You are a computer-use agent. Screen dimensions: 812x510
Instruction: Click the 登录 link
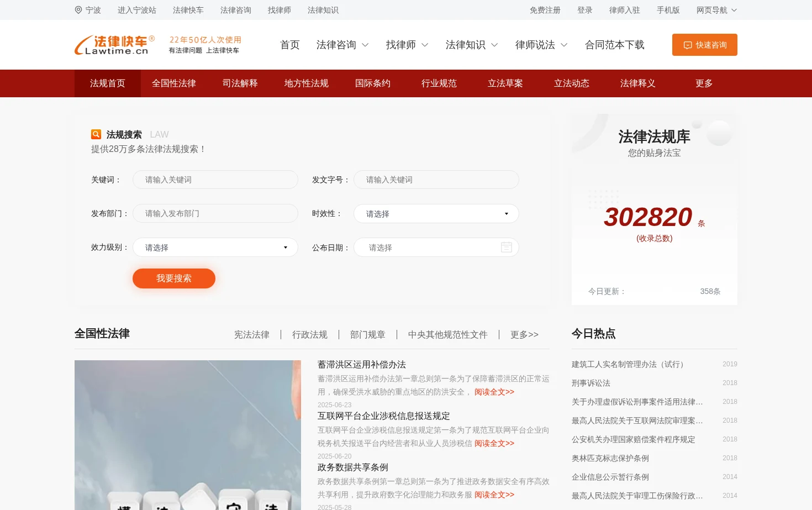coord(585,10)
